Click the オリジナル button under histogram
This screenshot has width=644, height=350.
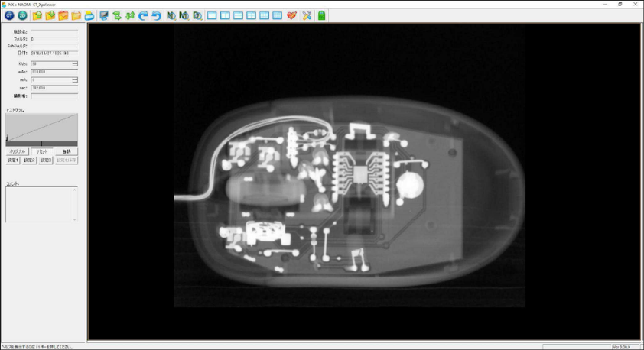click(x=18, y=151)
